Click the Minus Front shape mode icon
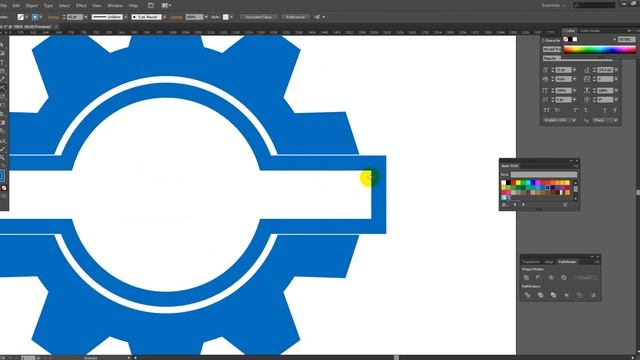Image resolution: width=640 pixels, height=360 pixels. point(538,278)
